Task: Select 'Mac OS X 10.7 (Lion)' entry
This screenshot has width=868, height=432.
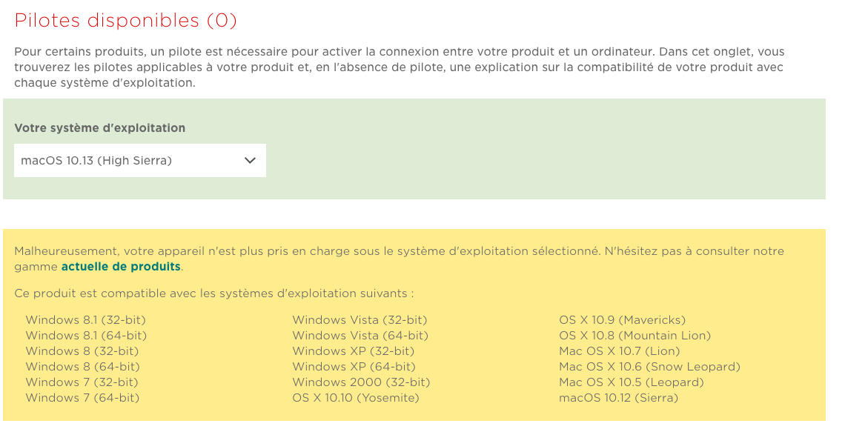Action: pyautogui.click(x=619, y=351)
